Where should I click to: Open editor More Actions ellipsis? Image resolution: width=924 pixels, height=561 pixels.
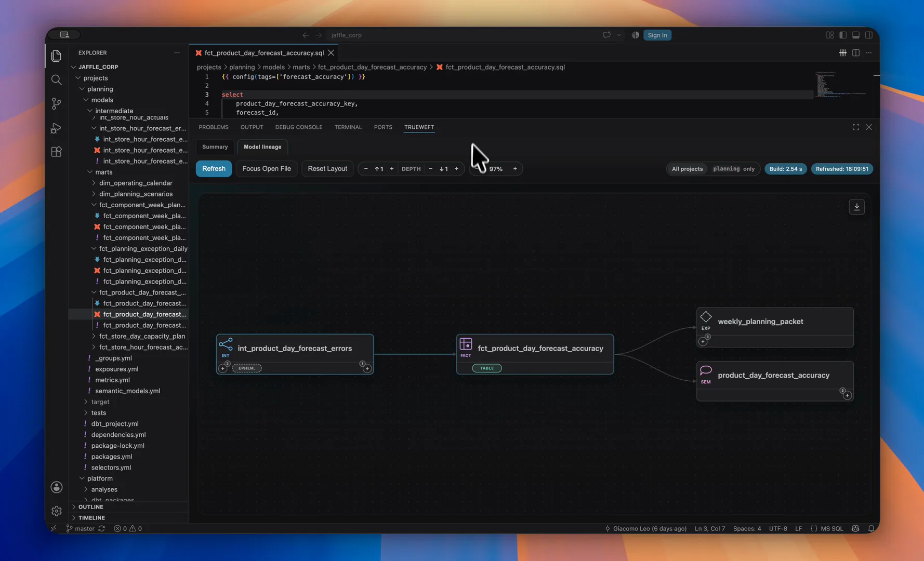pyautogui.click(x=869, y=52)
